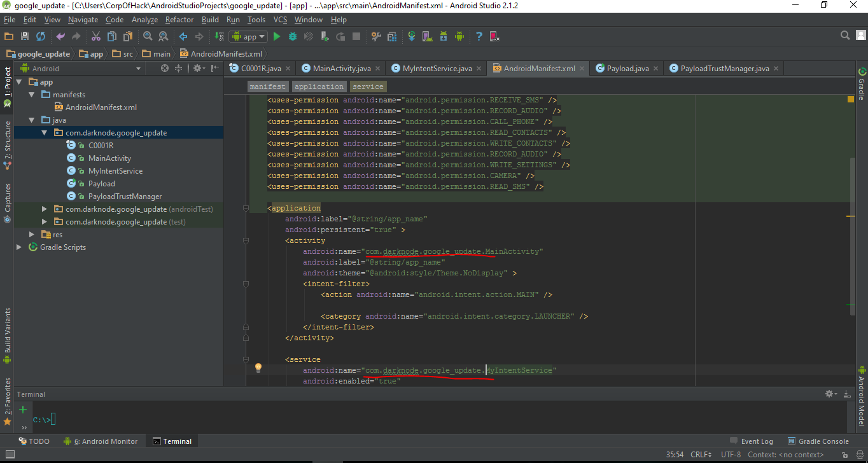Open the Android Monitor tool window
868x463 pixels.
pyautogui.click(x=101, y=441)
